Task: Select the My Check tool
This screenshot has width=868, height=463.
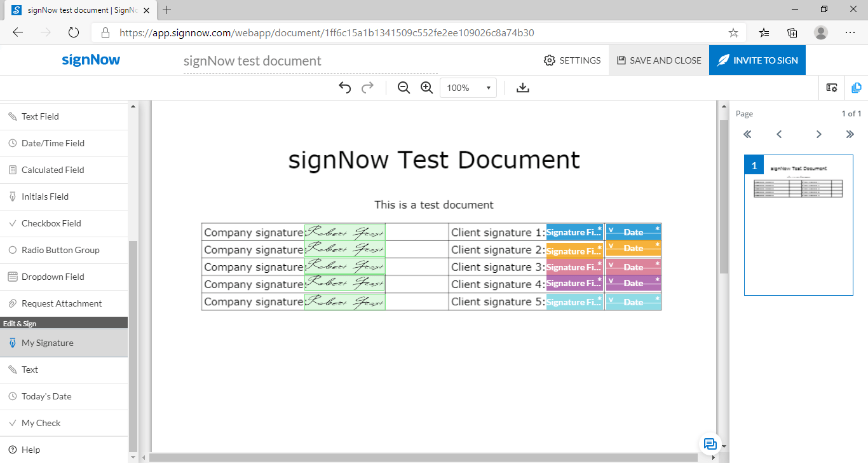Action: [x=64, y=423]
